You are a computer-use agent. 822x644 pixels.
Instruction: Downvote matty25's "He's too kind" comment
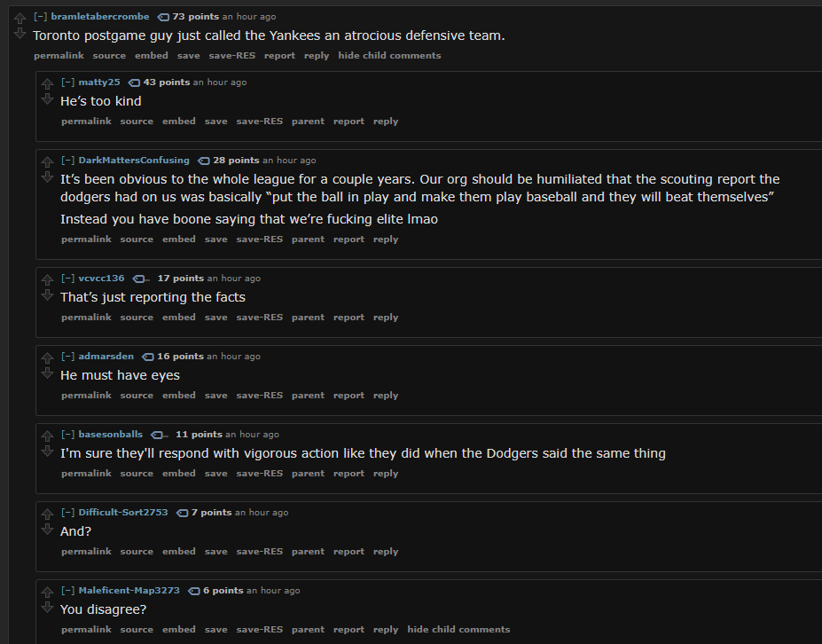(47, 99)
